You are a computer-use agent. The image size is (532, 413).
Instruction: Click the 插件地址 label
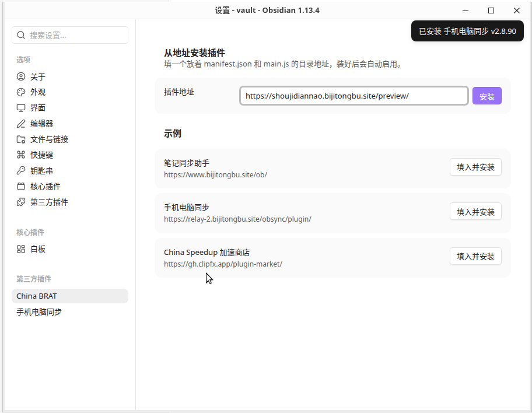[179, 92]
